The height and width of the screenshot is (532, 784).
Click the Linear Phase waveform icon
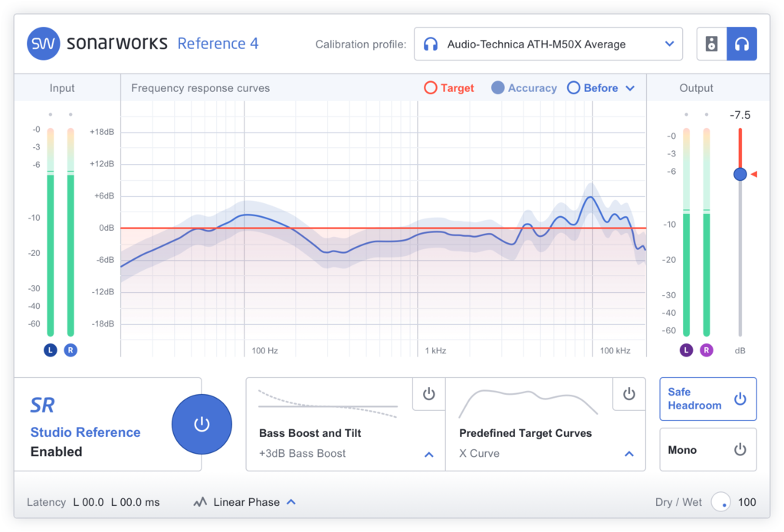(x=199, y=502)
